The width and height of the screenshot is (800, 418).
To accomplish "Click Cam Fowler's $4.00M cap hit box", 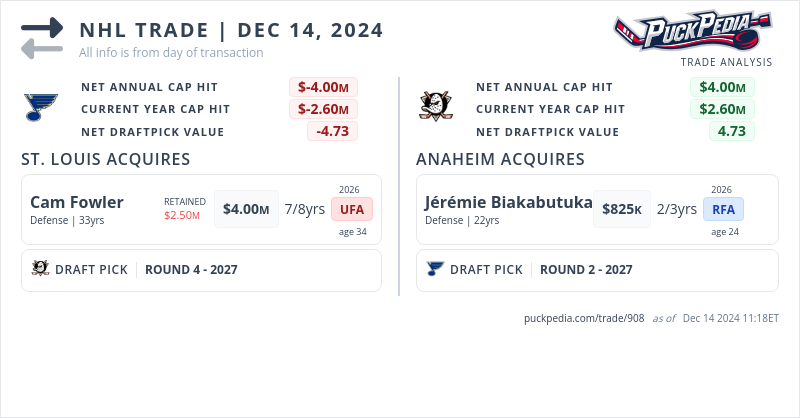I will (x=246, y=209).
